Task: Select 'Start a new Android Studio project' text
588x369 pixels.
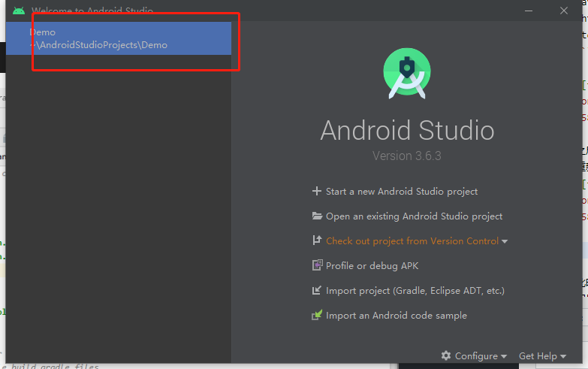Action: click(x=402, y=192)
